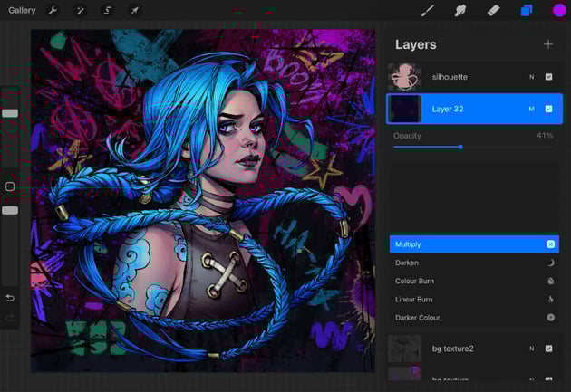
Task: Close the Layers panel icon
Action: (x=527, y=11)
